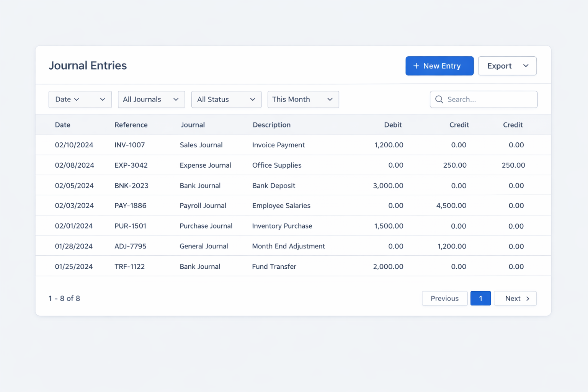
Task: Open the All Status filter
Action: [226, 100]
